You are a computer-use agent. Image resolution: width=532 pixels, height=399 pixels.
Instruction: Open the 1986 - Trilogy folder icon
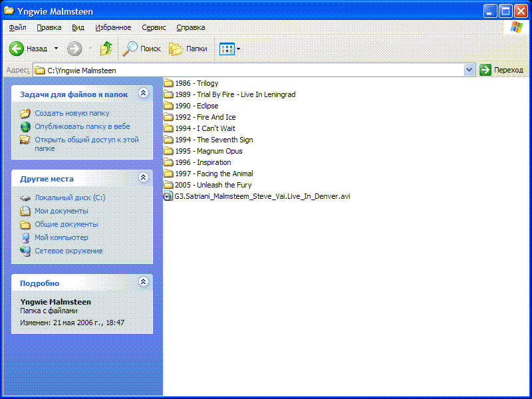pyautogui.click(x=168, y=83)
